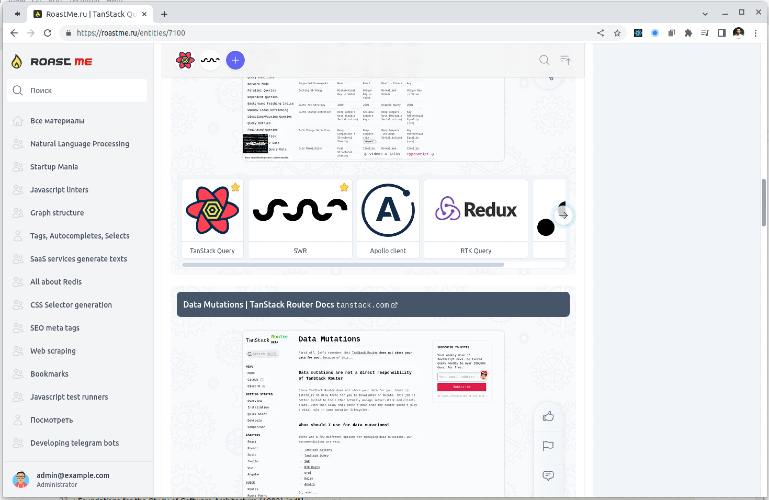Viewport: 769px width, 500px height.
Task: Open a new browser tab
Action: click(x=164, y=14)
